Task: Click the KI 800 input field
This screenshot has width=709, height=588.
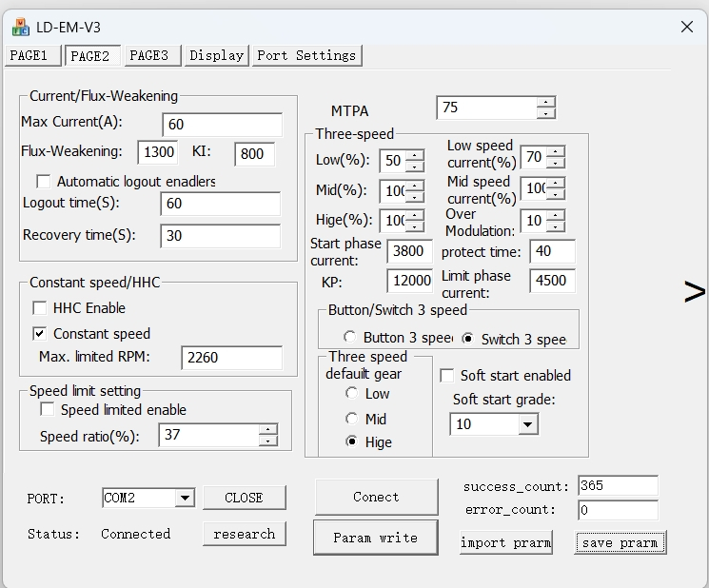Action: (254, 154)
